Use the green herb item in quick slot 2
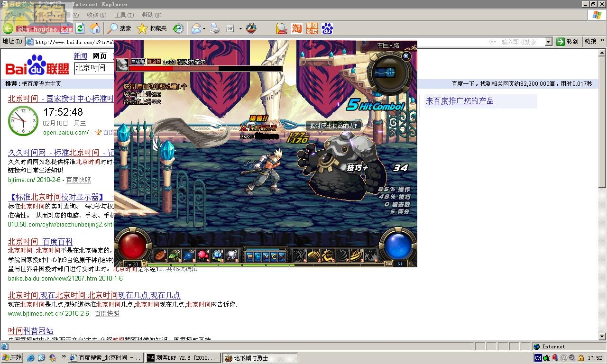This screenshot has width=607, height=364. click(175, 255)
